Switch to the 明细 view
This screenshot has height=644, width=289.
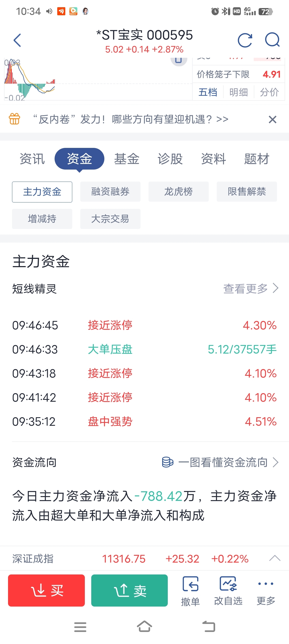238,92
